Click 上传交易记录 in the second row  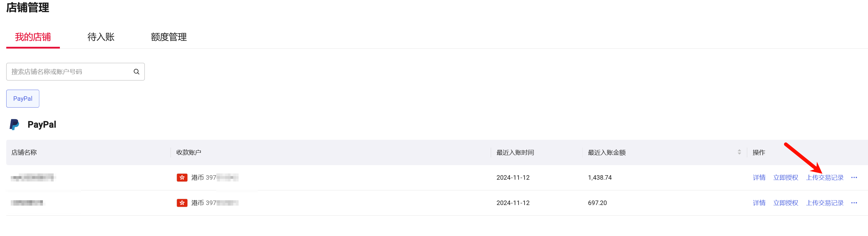click(825, 203)
